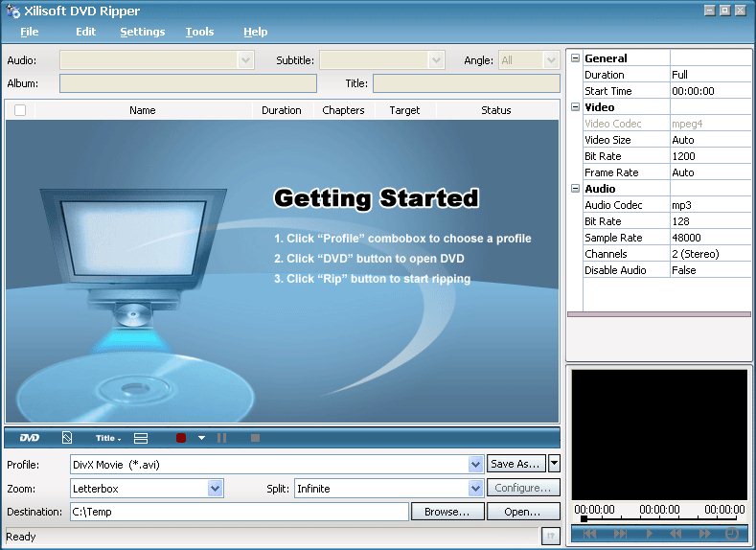This screenshot has height=550, width=756.
Task: Toggle the select-all checkbox in list header
Action: [x=20, y=110]
